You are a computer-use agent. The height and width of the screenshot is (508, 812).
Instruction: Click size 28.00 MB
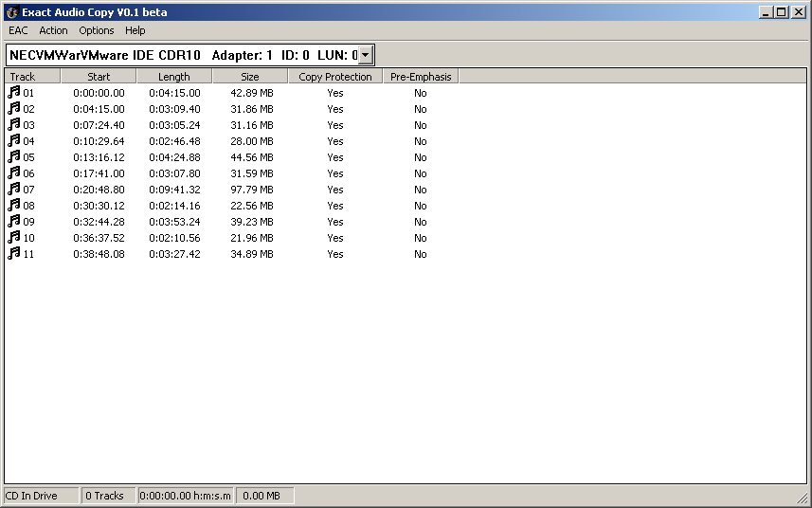click(252, 141)
